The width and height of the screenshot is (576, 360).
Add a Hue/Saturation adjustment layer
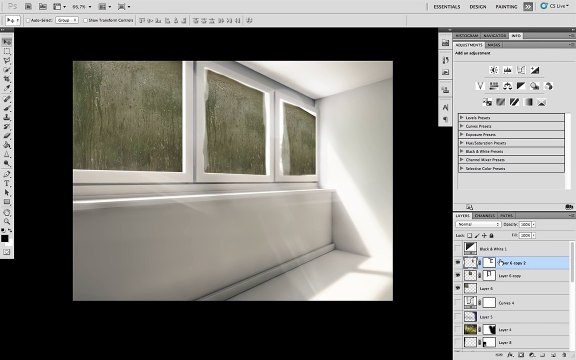(494, 86)
